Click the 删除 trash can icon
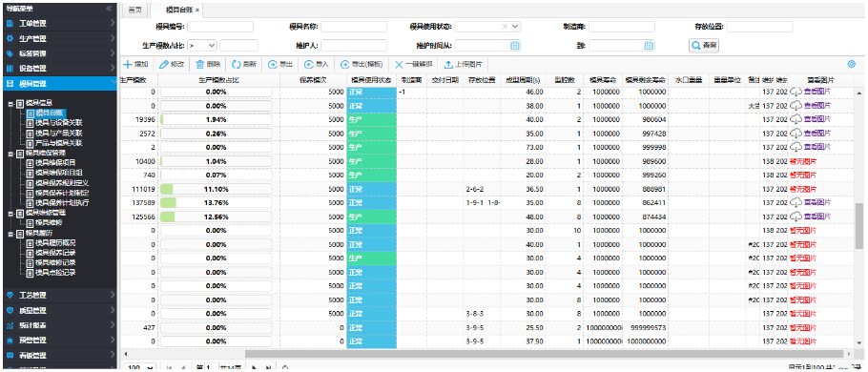The height and width of the screenshot is (372, 868). [x=200, y=64]
